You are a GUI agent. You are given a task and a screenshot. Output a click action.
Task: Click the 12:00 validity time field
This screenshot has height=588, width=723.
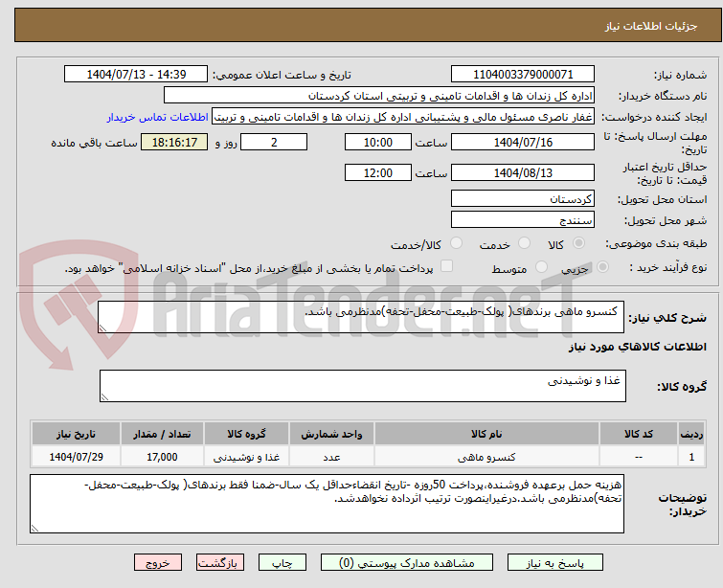[x=377, y=173]
